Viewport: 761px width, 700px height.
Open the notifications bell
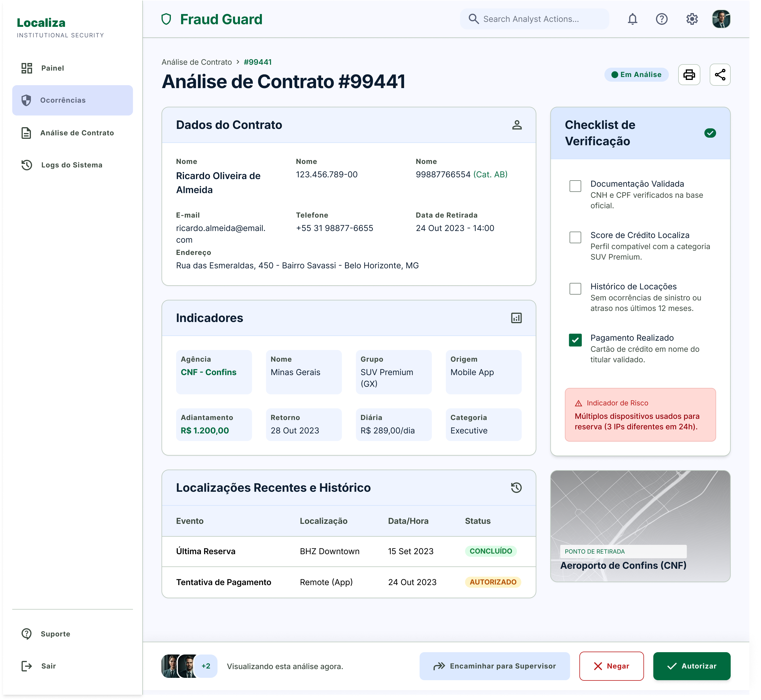[633, 19]
